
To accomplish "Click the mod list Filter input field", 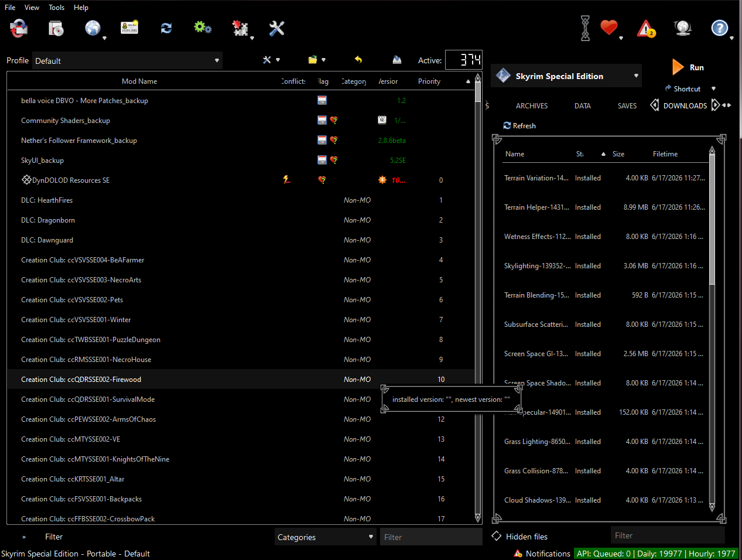I will point(431,537).
